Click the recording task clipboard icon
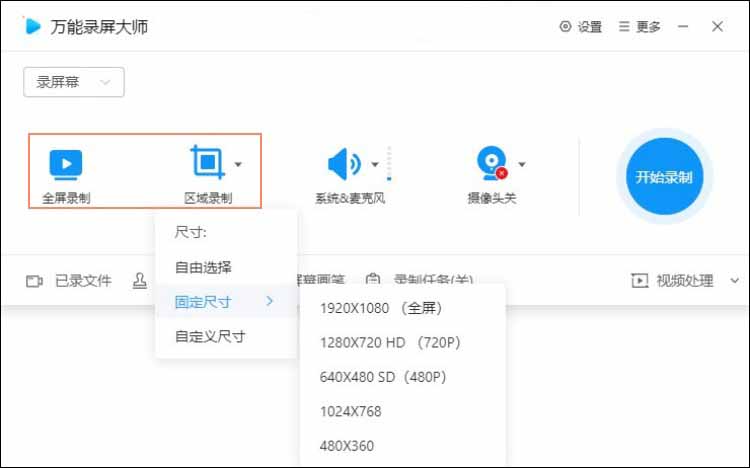 coord(373,279)
